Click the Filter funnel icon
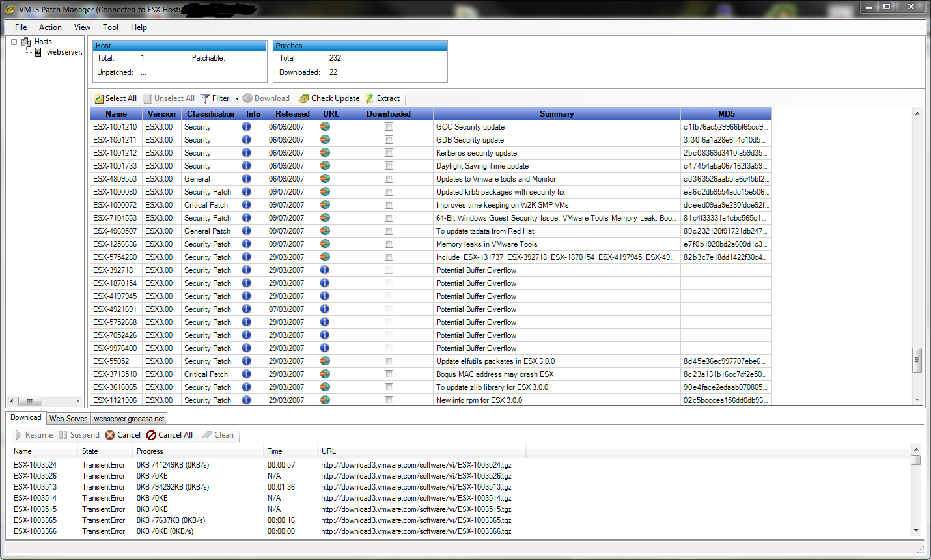931x560 pixels. click(x=205, y=98)
